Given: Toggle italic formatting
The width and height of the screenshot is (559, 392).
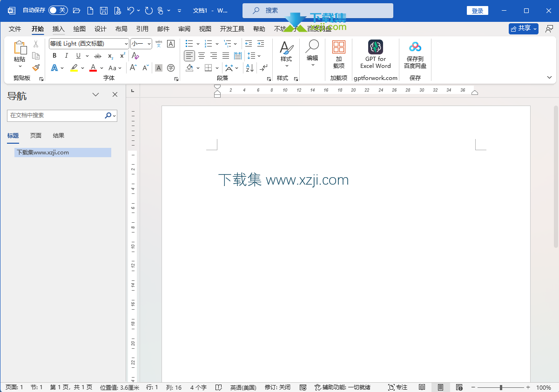Looking at the screenshot, I should coord(67,56).
